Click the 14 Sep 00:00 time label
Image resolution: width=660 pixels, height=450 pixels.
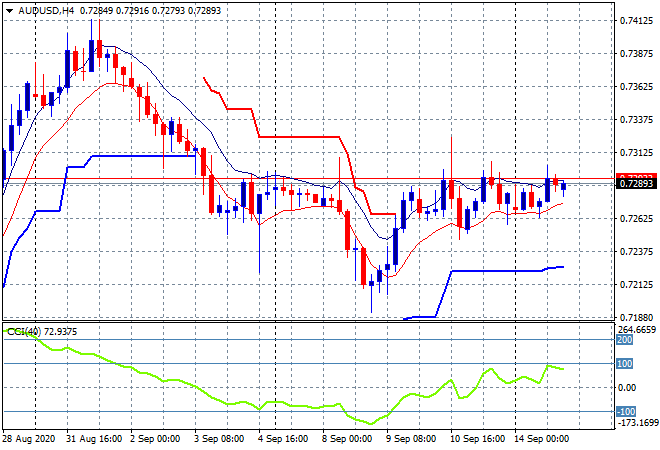tap(541, 439)
